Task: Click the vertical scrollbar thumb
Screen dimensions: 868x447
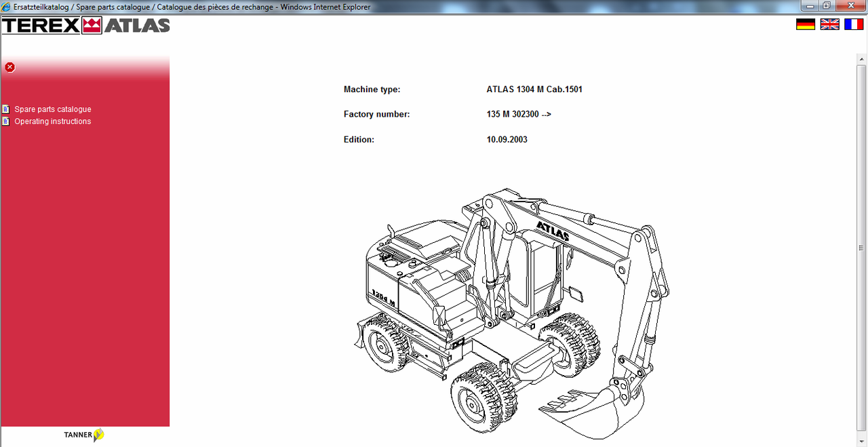Action: tap(862, 250)
